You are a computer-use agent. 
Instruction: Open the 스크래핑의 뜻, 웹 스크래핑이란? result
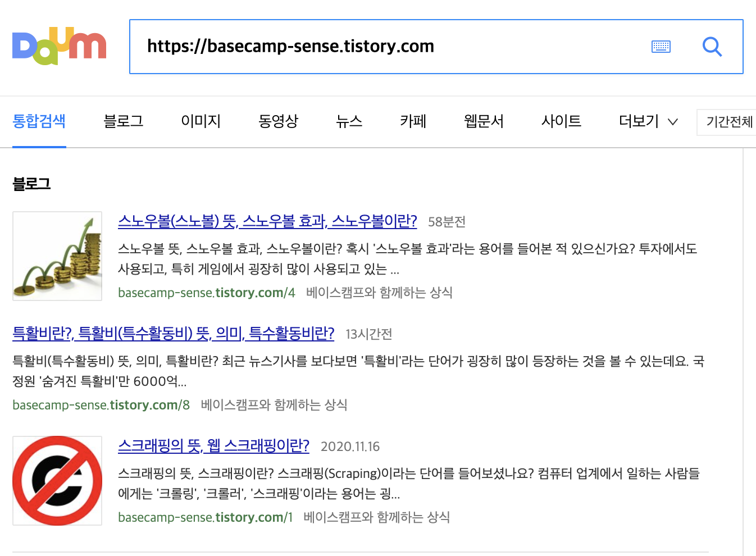point(213,446)
